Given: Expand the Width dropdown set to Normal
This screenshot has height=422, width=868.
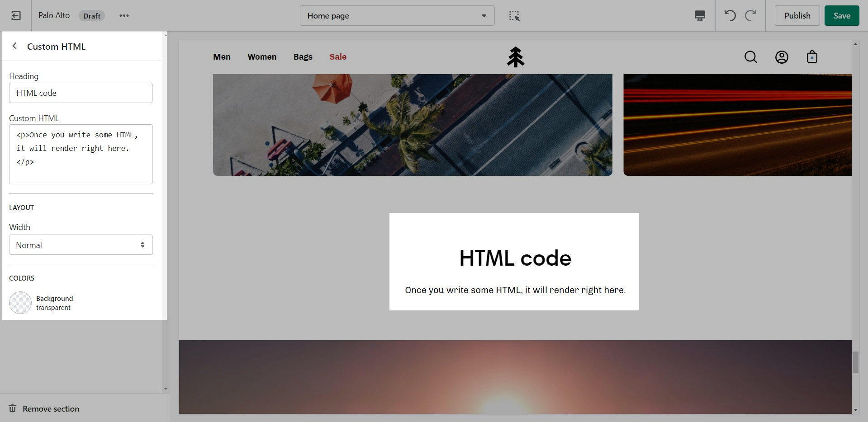Looking at the screenshot, I should pyautogui.click(x=81, y=245).
